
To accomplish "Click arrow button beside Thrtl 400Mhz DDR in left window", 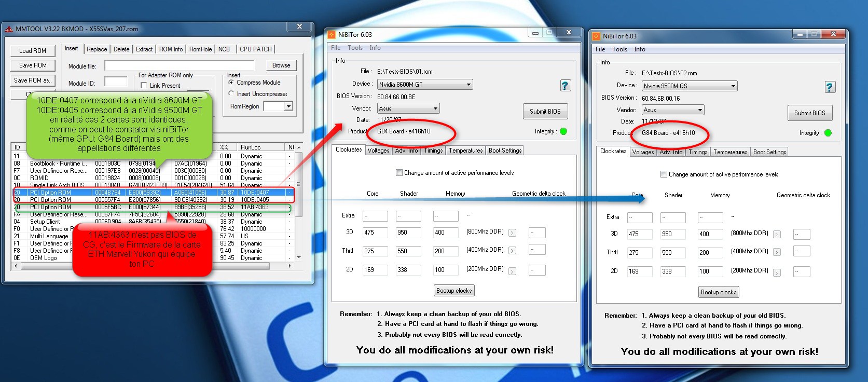I will 512,251.
